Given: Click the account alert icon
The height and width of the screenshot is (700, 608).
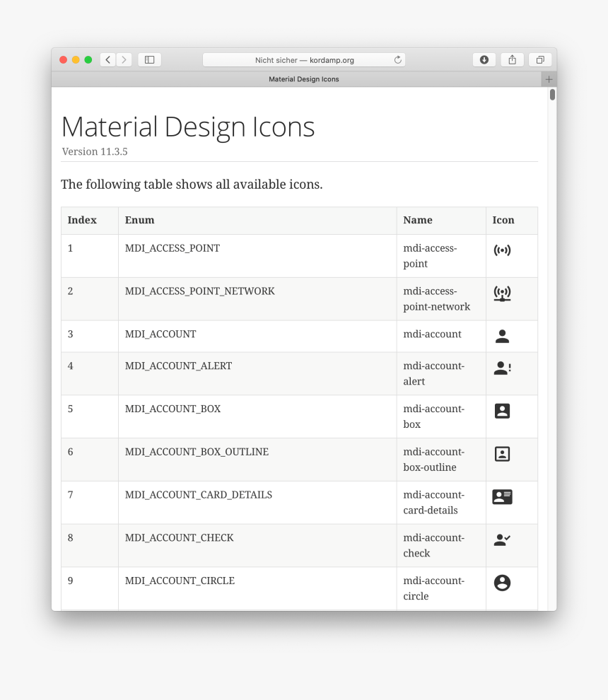Looking at the screenshot, I should pos(503,368).
